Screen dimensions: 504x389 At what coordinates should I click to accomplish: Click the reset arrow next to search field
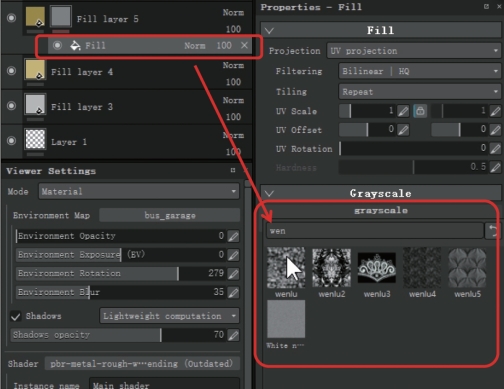pos(493,231)
